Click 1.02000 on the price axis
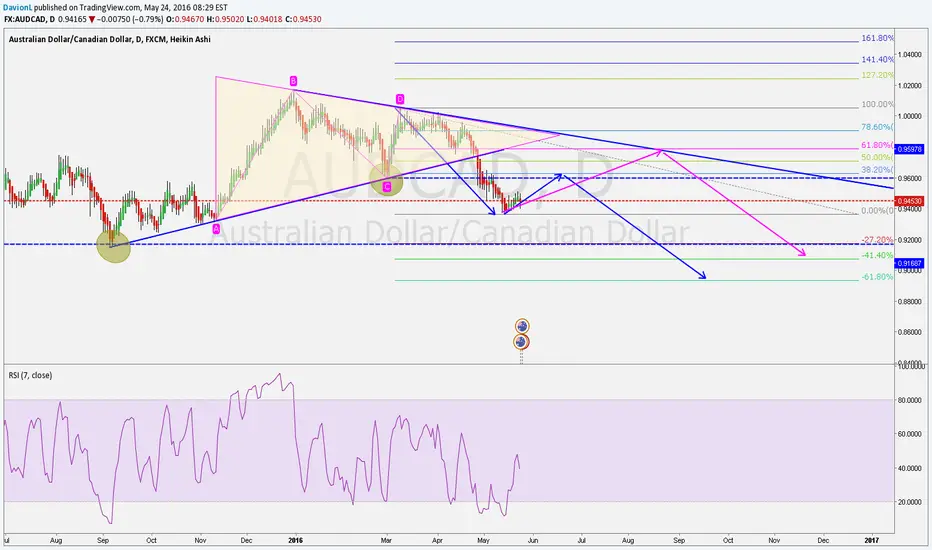Screen dimensions: 932x550 [910, 86]
